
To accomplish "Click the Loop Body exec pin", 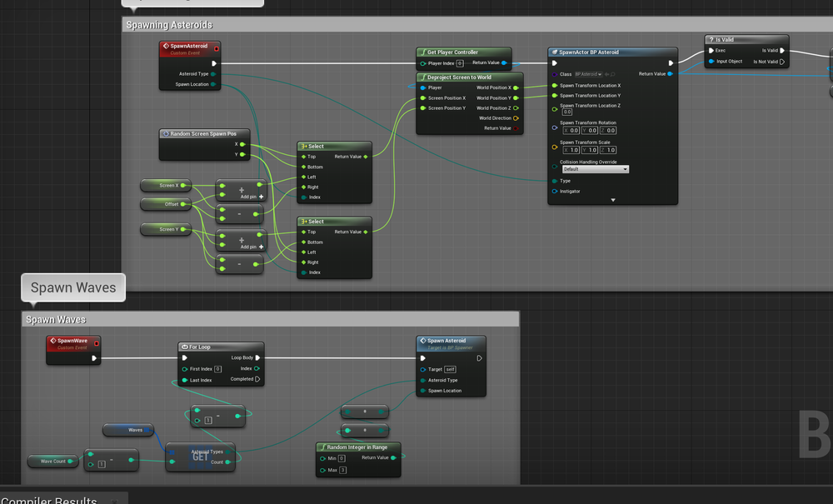I will [257, 358].
